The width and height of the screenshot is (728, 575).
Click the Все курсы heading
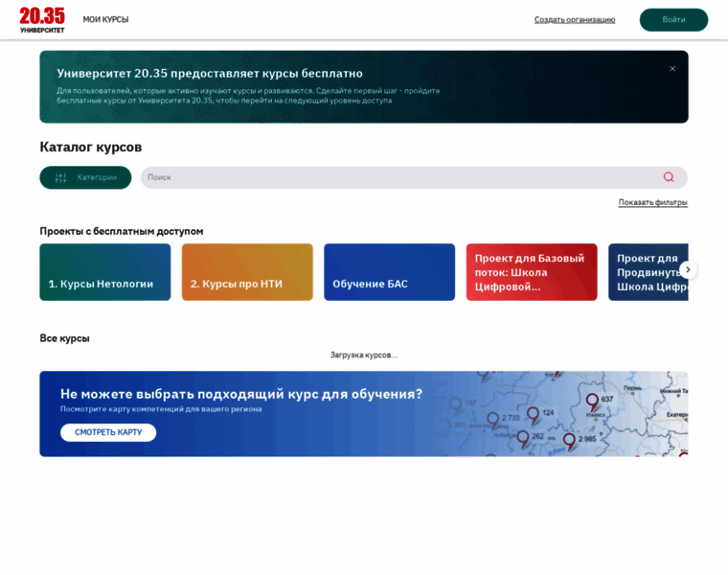point(64,338)
